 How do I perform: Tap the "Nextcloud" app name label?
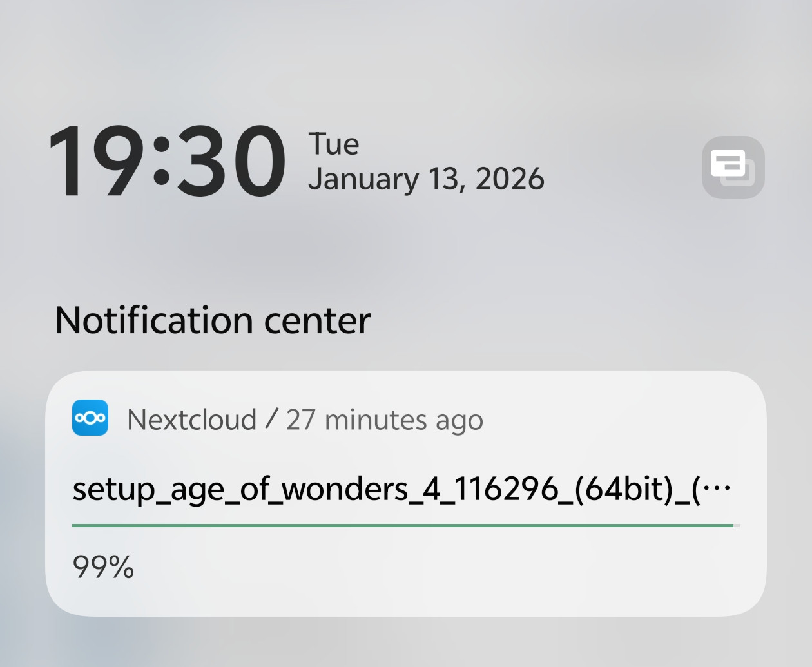(x=192, y=420)
